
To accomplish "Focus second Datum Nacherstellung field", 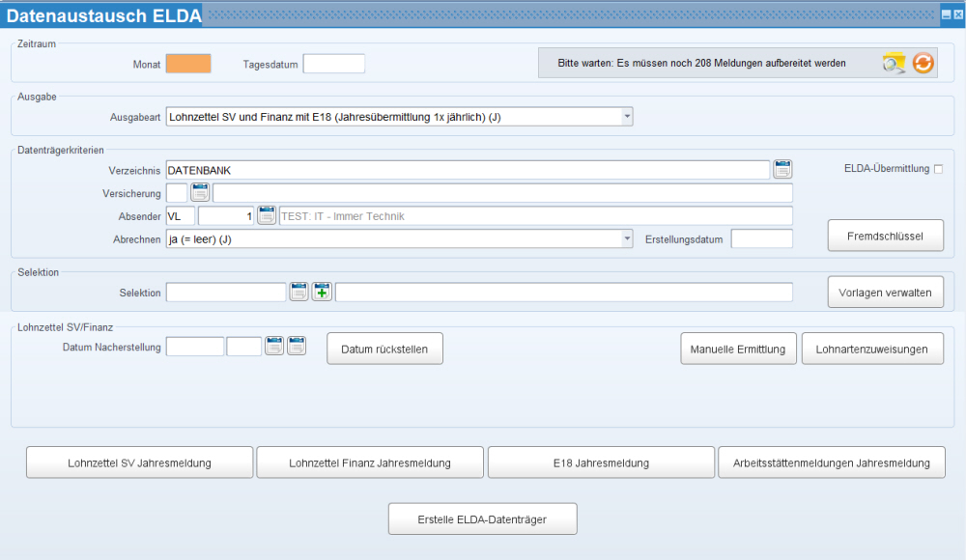I will pos(244,347).
